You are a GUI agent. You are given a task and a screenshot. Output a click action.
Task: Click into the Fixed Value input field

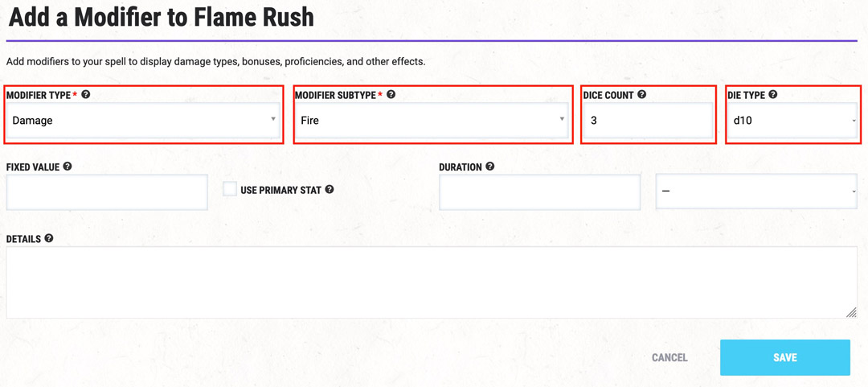pos(107,191)
